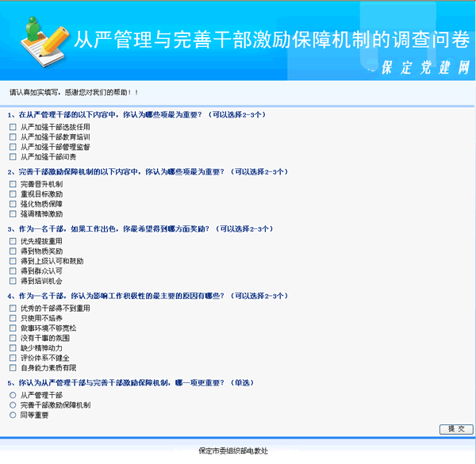Tick 从严加强干部问责 checkbox

pos(13,157)
